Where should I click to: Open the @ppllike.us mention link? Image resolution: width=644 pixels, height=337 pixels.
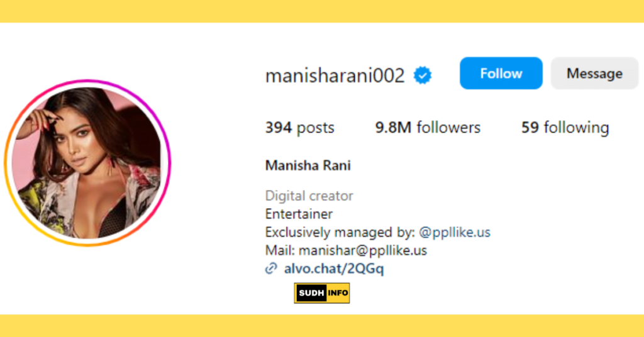tap(455, 233)
